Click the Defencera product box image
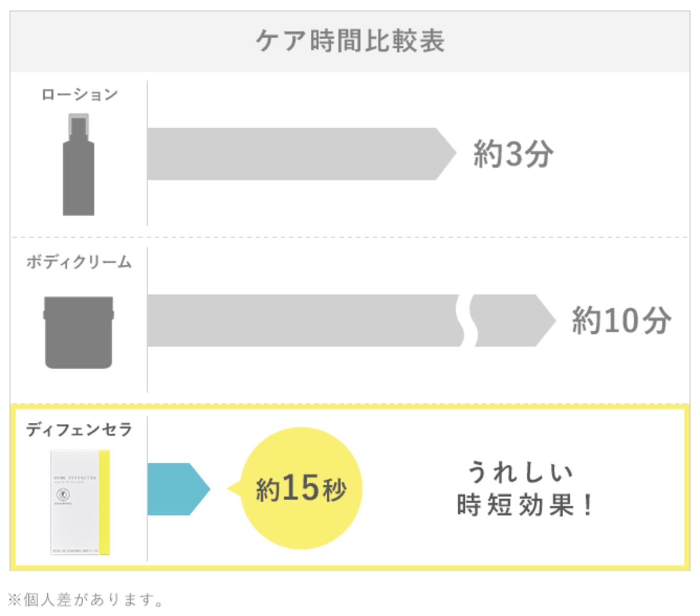Viewport: 700px width, 616px height. click(80, 502)
